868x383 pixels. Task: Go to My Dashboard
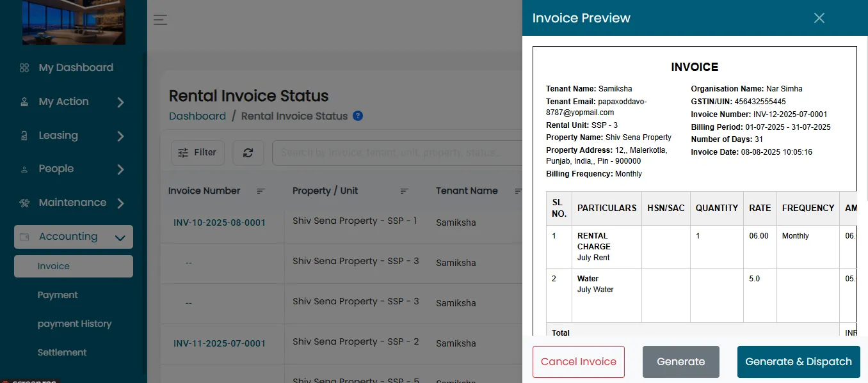pos(76,68)
